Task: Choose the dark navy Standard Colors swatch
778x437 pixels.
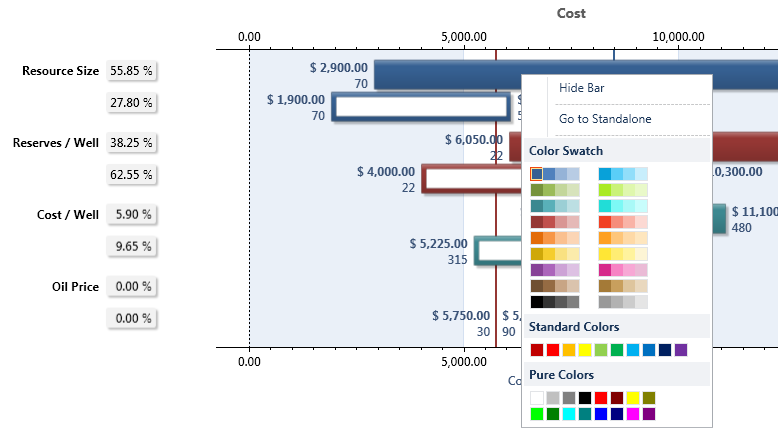Action: pyautogui.click(x=665, y=350)
